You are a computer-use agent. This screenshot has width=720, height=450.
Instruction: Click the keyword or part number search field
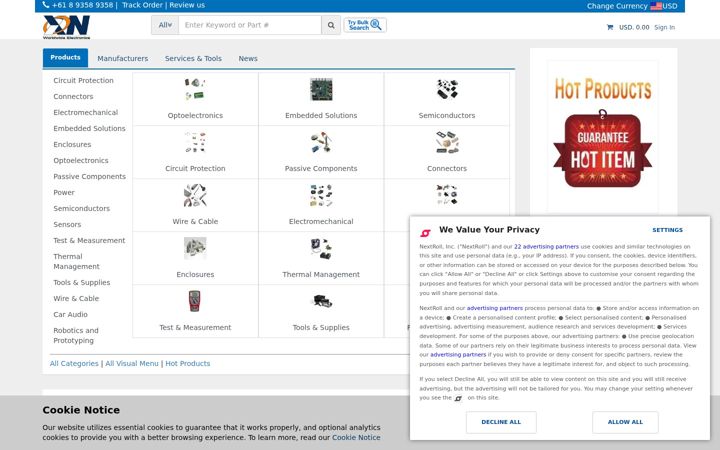click(250, 25)
